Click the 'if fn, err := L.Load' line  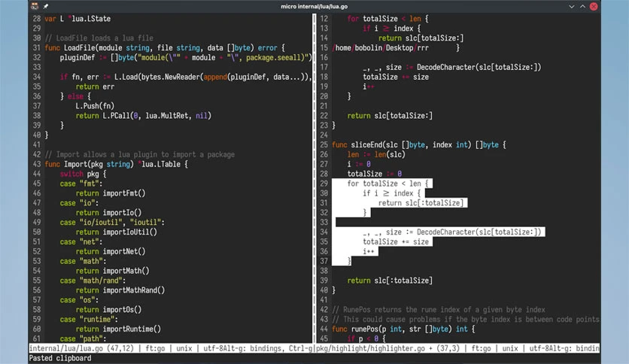click(185, 77)
